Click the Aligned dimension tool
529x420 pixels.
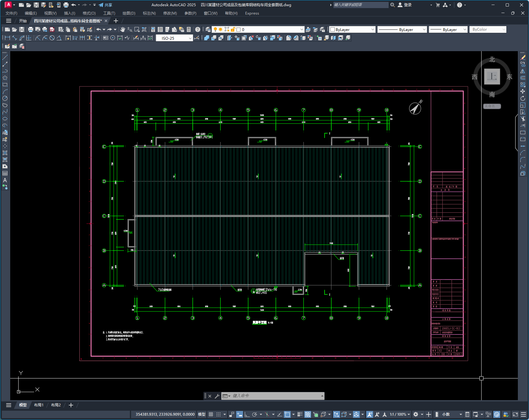tap(15, 38)
